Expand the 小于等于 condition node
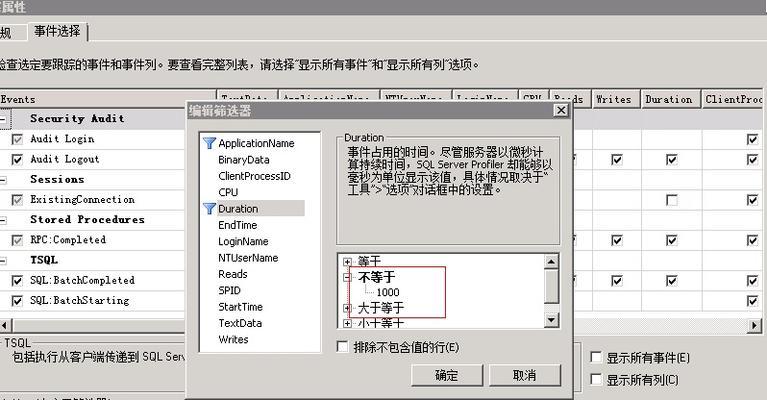The height and width of the screenshot is (400, 767). (347, 323)
